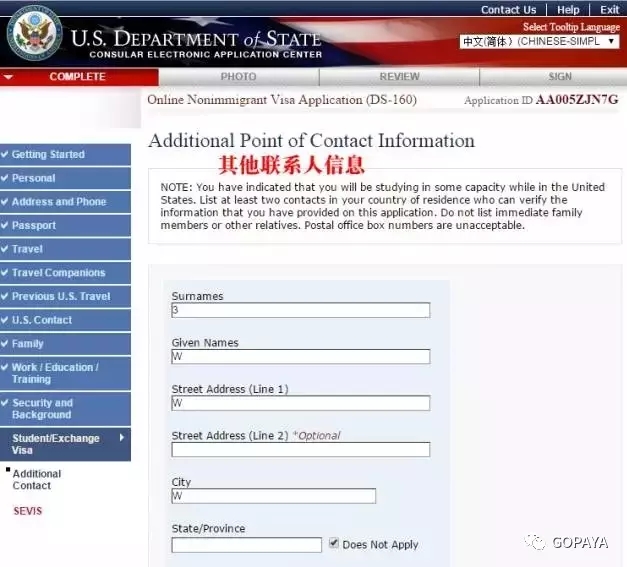Select Additional Contact sub-item
Viewport: 627px width, 567px height.
tap(36, 479)
